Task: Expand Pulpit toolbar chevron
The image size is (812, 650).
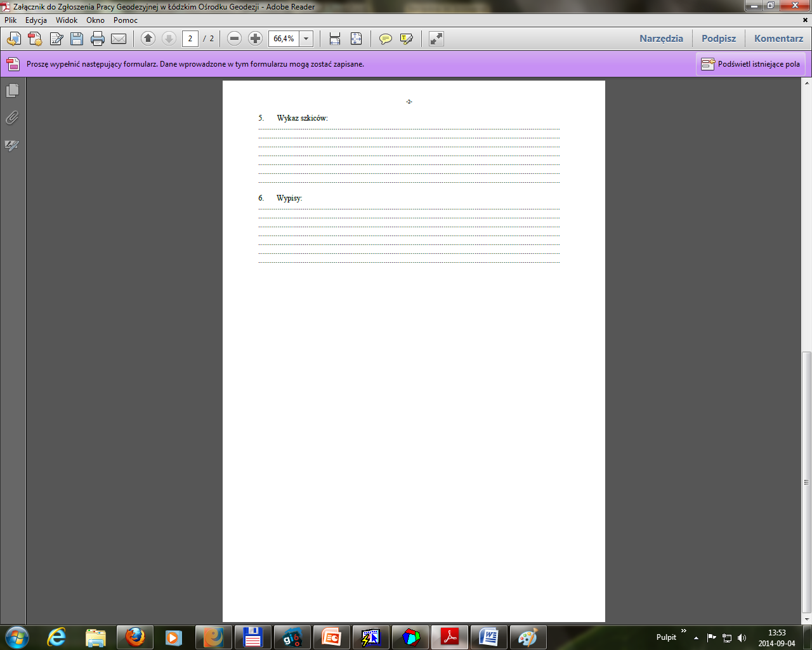Action: [684, 631]
